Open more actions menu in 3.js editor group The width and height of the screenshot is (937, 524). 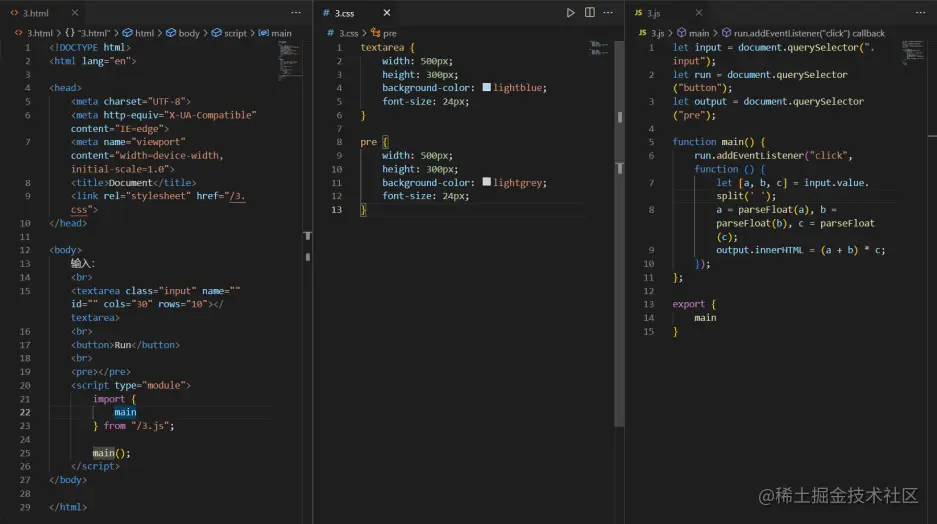[x=920, y=13]
